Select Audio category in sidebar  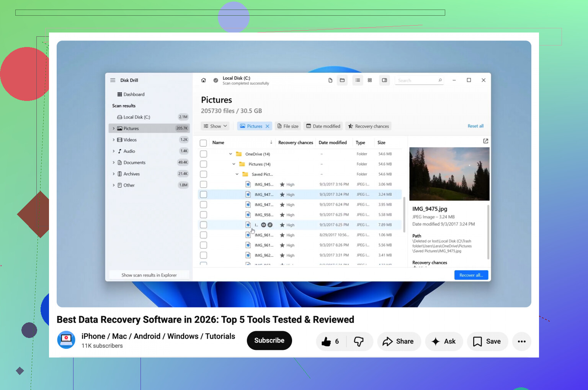pos(149,151)
